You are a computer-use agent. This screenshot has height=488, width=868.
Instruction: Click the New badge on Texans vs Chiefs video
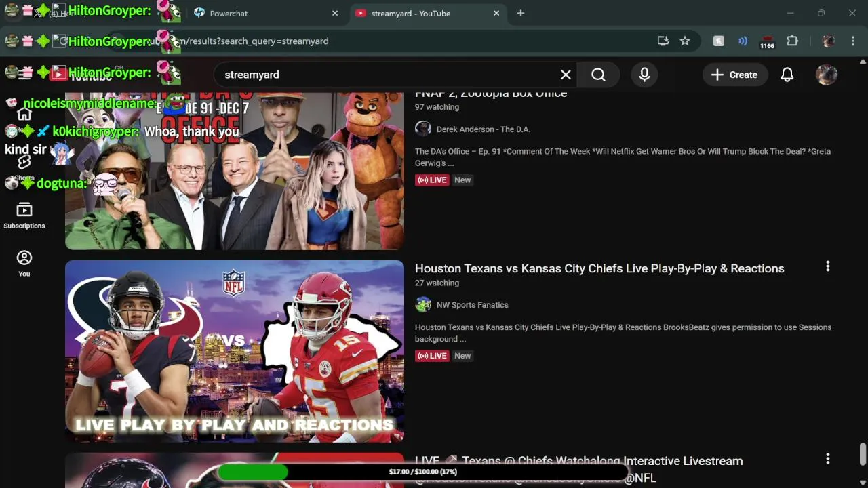click(462, 356)
